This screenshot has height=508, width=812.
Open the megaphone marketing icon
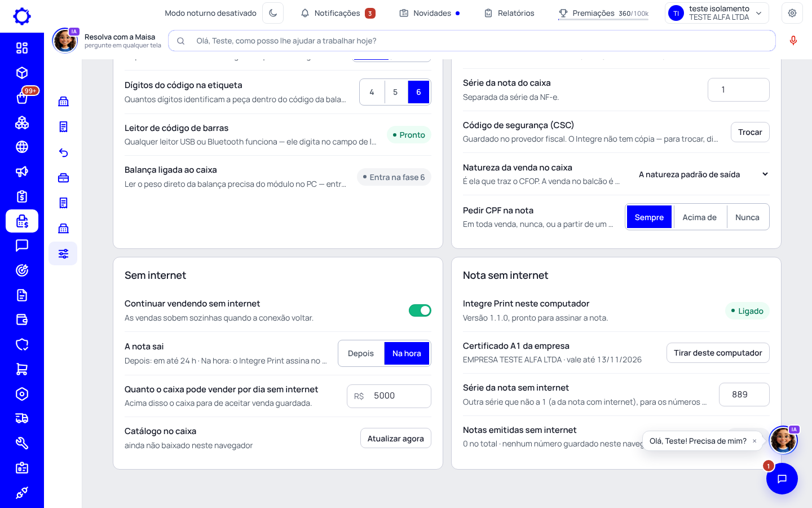tap(22, 172)
